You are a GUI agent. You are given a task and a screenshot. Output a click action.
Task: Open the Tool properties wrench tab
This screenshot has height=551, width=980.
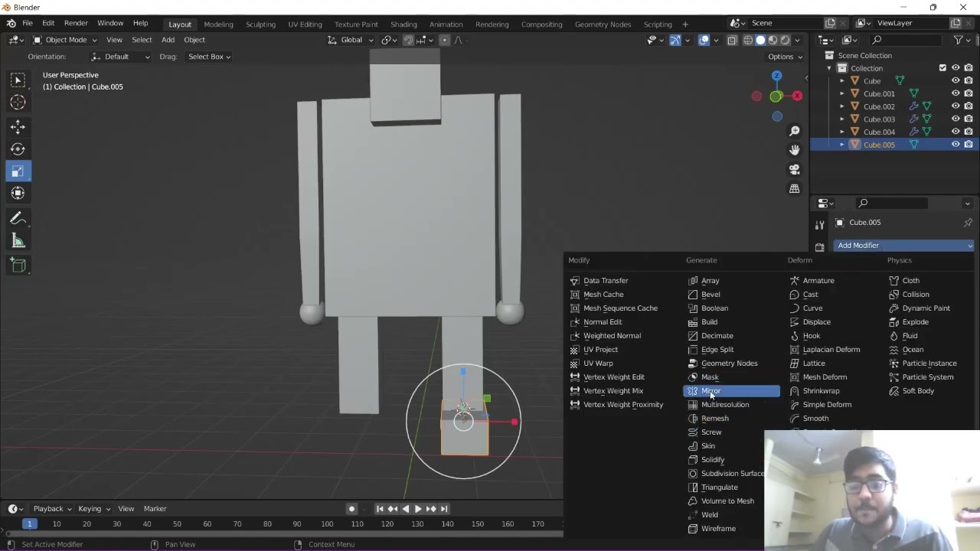pyautogui.click(x=820, y=225)
